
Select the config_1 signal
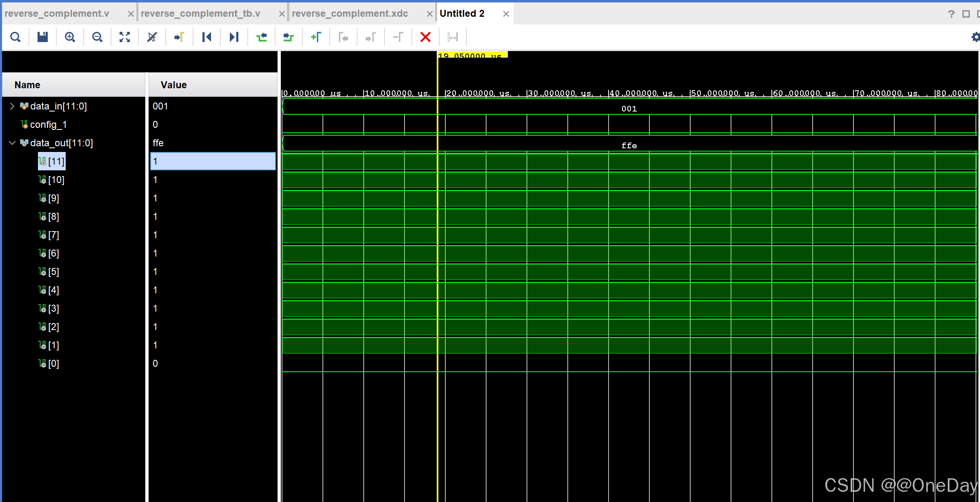[48, 125]
